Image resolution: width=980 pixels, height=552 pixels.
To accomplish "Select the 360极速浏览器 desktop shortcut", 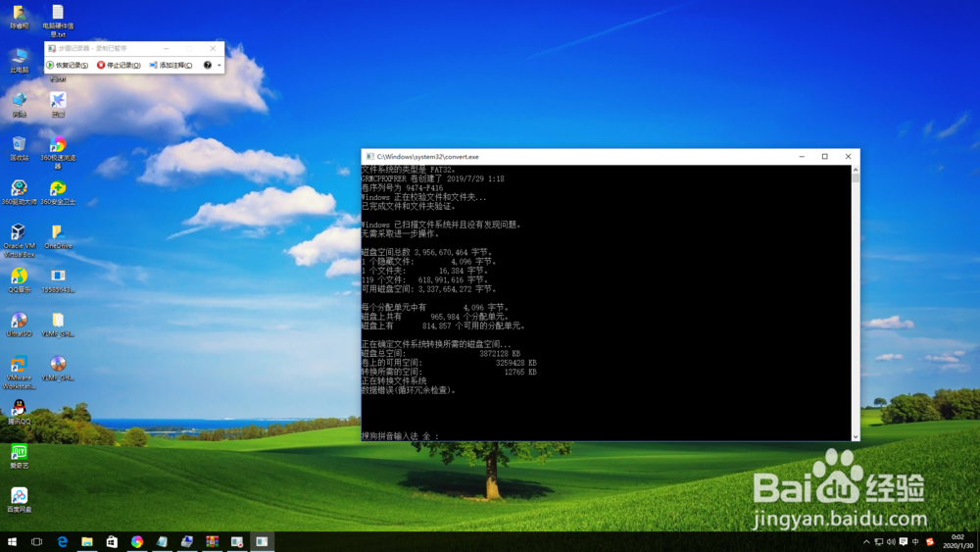I will [x=58, y=153].
